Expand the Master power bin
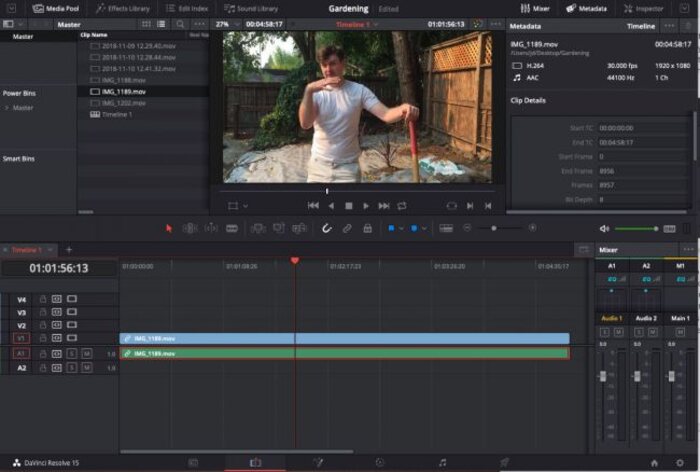 (7, 108)
